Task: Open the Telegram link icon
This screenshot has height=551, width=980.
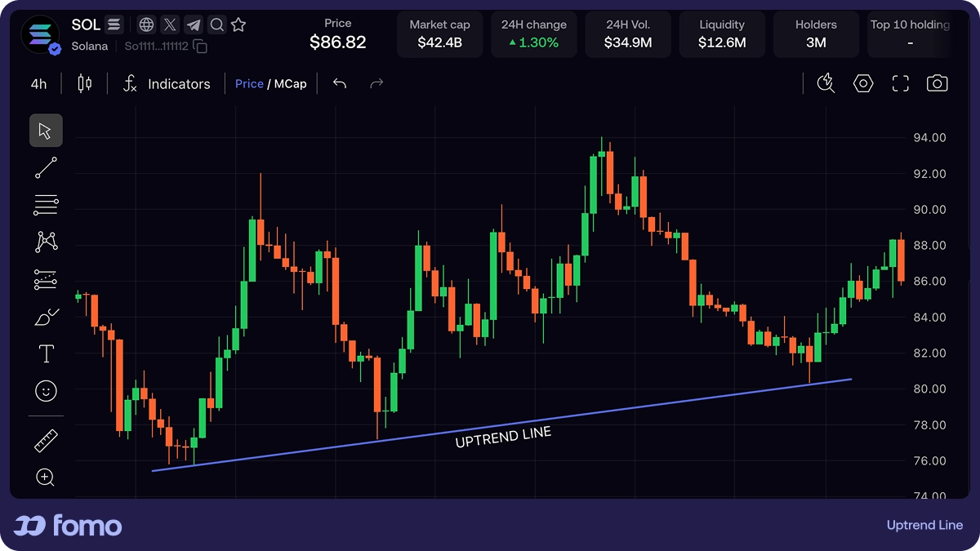Action: tap(193, 24)
